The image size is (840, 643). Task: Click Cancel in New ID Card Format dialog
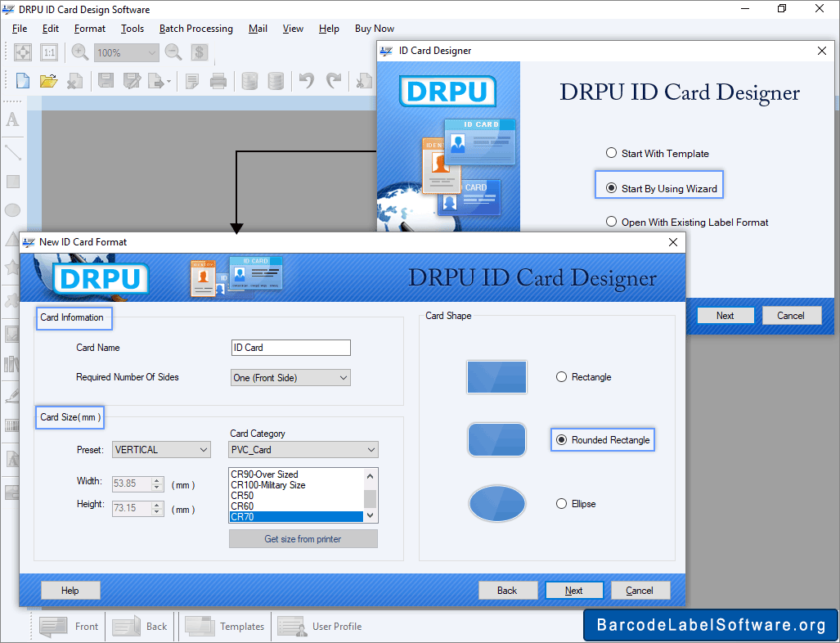coord(640,590)
